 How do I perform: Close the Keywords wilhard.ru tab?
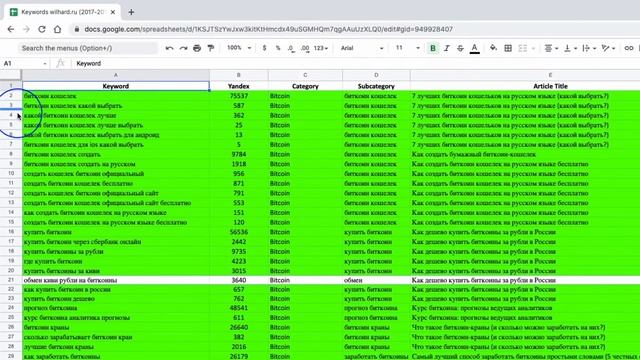(x=113, y=12)
